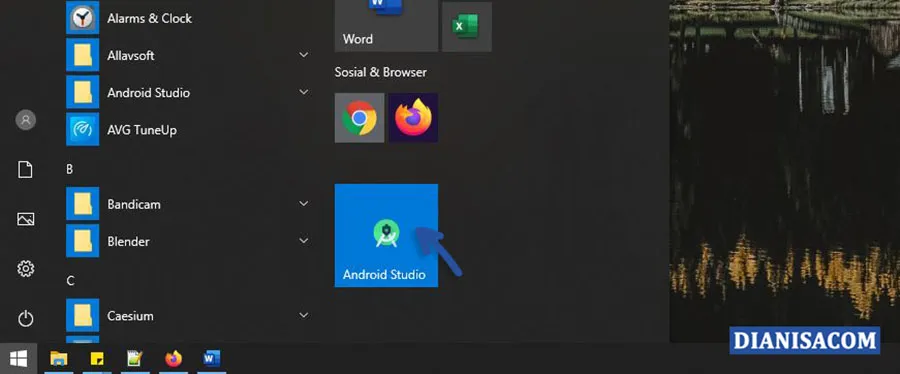Image resolution: width=900 pixels, height=374 pixels.
Task: Open File Explorer from the taskbar
Action: click(x=59, y=359)
